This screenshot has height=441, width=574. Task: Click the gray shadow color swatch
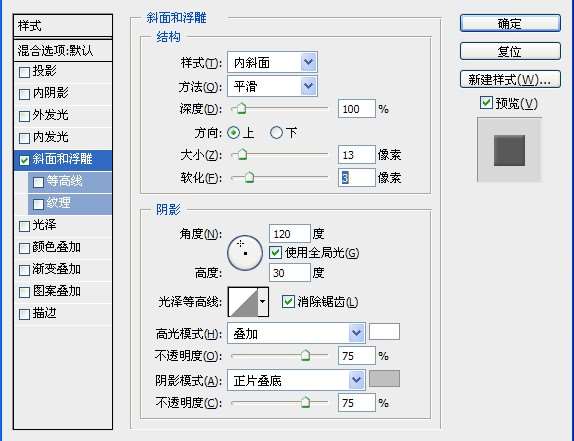[384, 378]
